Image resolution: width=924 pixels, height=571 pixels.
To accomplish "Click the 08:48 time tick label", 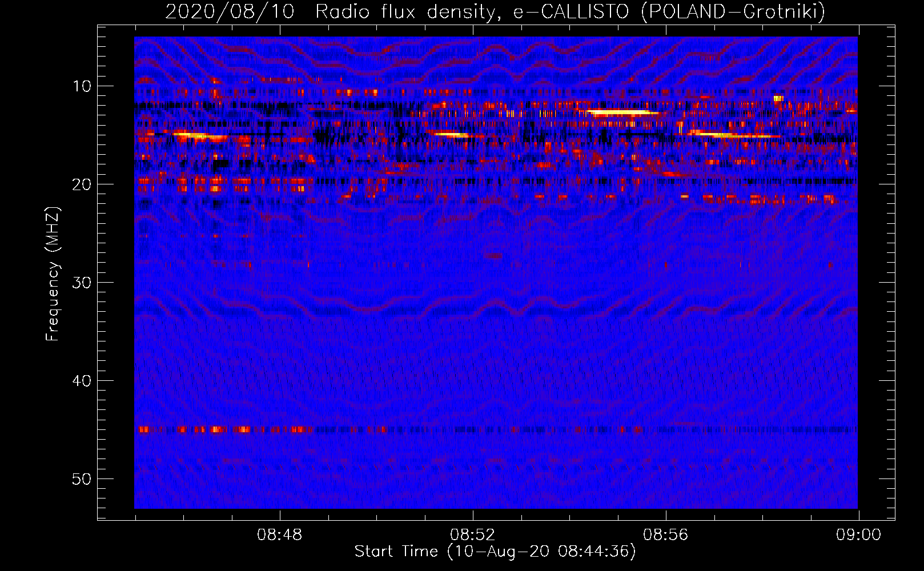I will [280, 535].
